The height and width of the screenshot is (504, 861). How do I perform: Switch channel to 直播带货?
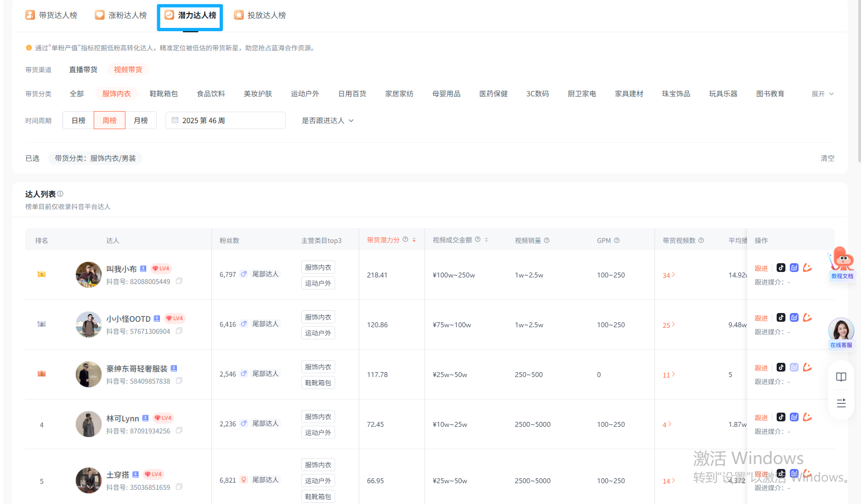point(83,69)
